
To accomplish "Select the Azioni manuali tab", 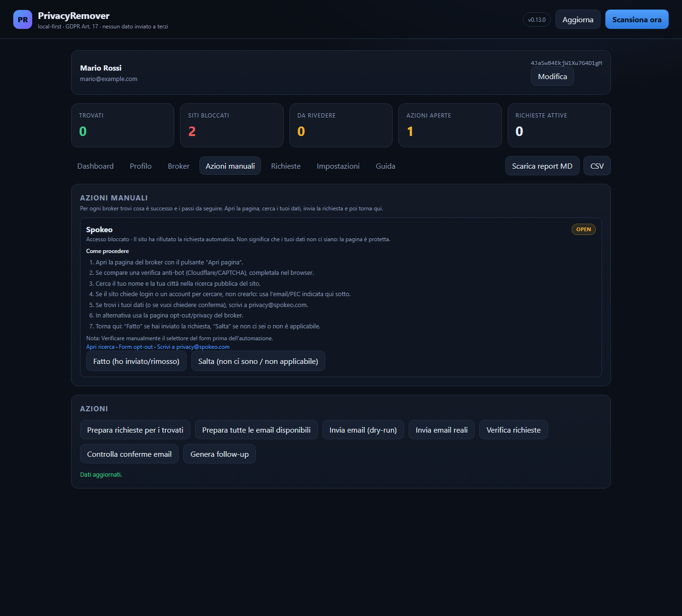I will pos(230,166).
